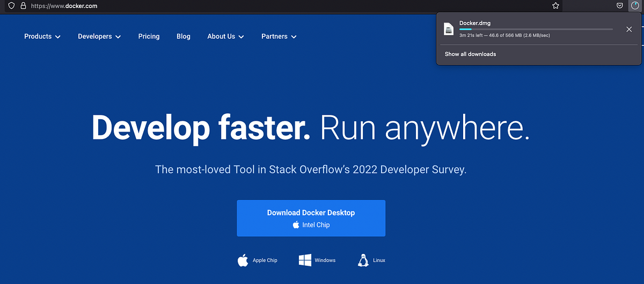Expand the Products menu
The height and width of the screenshot is (284, 644).
click(42, 37)
